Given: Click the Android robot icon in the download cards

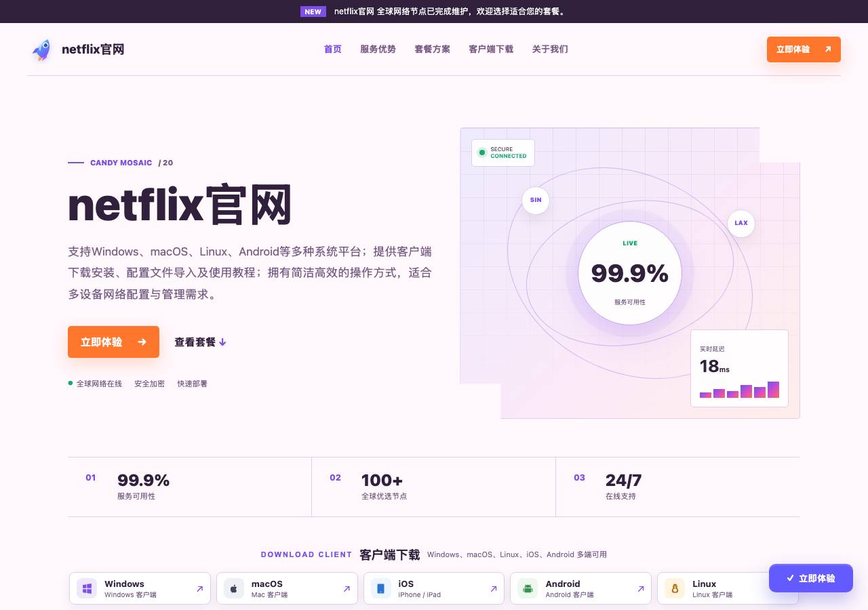Looking at the screenshot, I should pos(528,588).
